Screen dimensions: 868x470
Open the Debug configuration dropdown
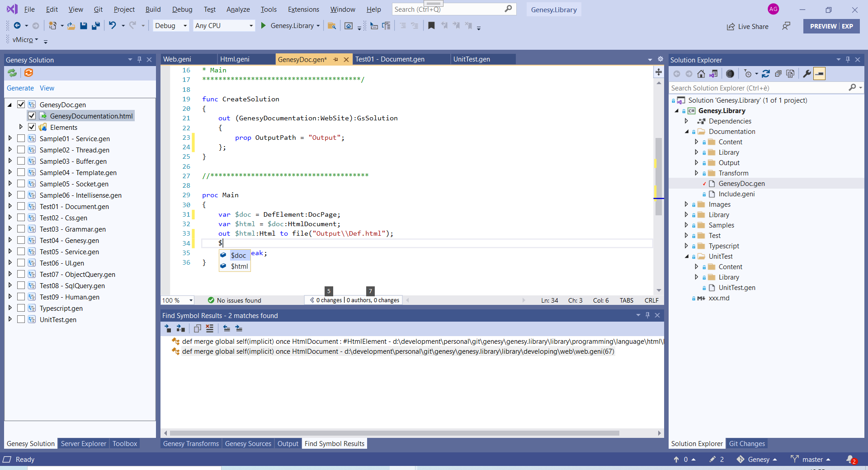pyautogui.click(x=171, y=26)
